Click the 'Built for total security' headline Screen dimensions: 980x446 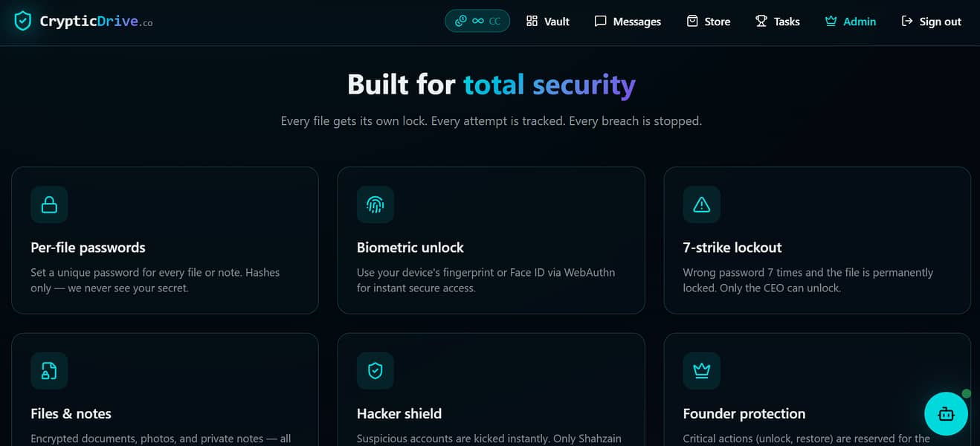(491, 85)
